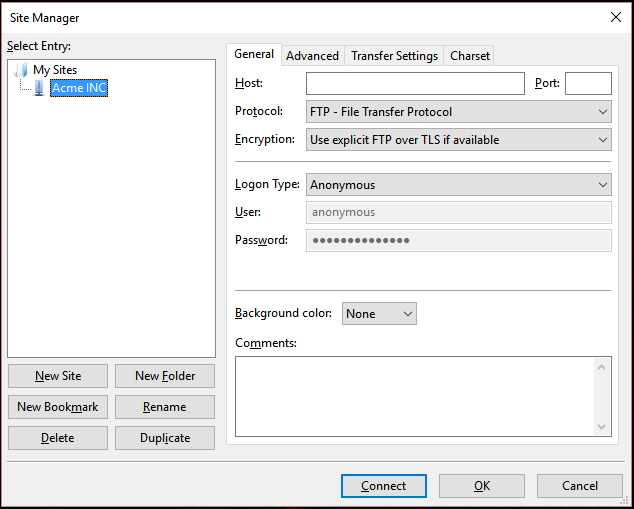This screenshot has height=509, width=634.
Task: Open the Encryption dropdown
Action: point(458,140)
